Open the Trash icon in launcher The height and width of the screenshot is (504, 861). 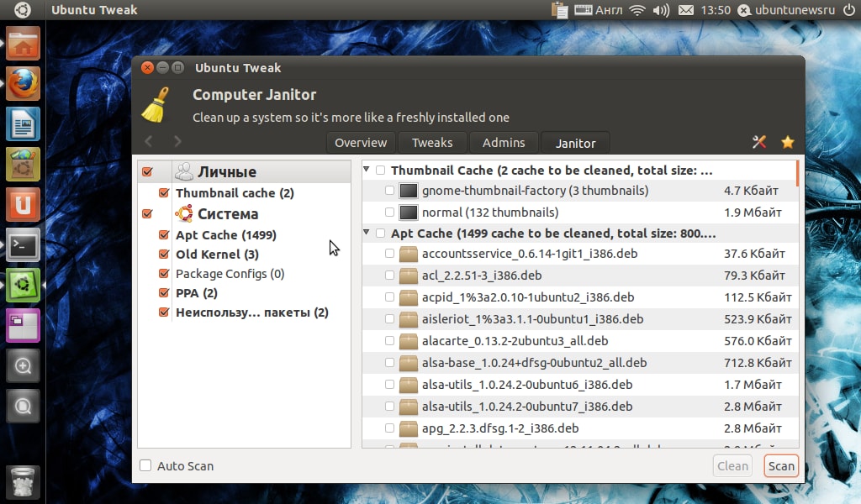pos(23,482)
